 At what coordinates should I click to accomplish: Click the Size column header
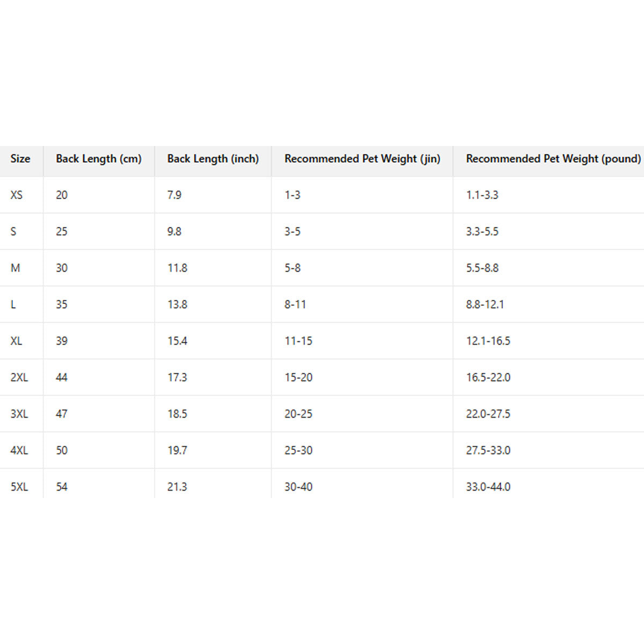20,159
